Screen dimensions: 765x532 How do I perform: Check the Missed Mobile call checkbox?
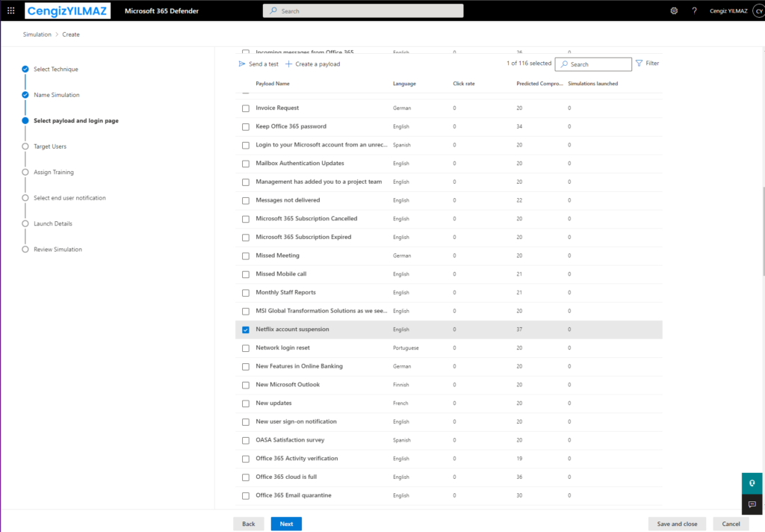(x=246, y=274)
